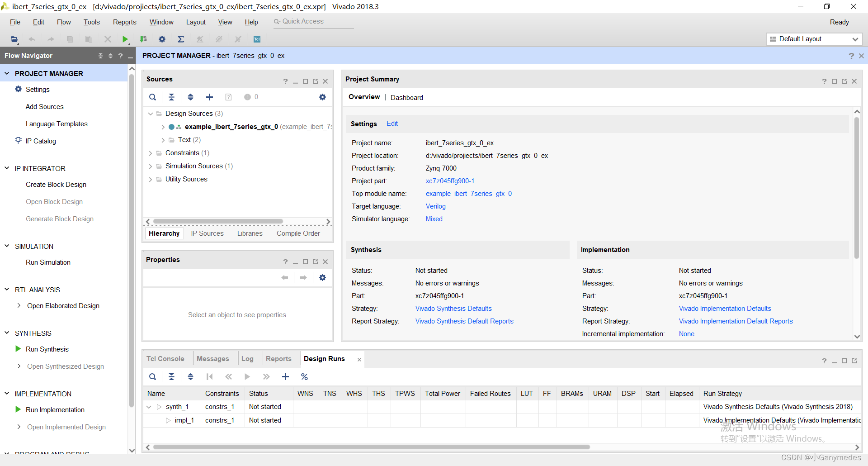Switch to the Messages tab
Viewport: 868px width, 466px height.
[213, 359]
